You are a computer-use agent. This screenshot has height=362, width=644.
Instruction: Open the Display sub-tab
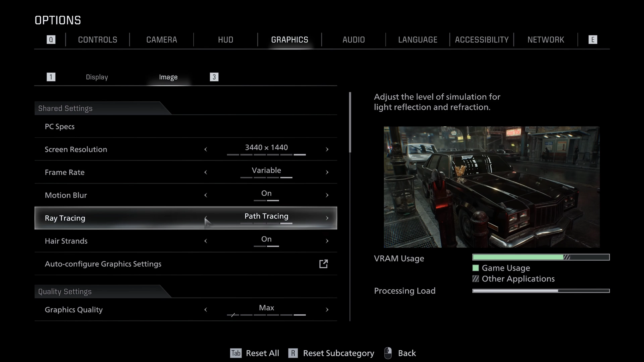tap(97, 77)
